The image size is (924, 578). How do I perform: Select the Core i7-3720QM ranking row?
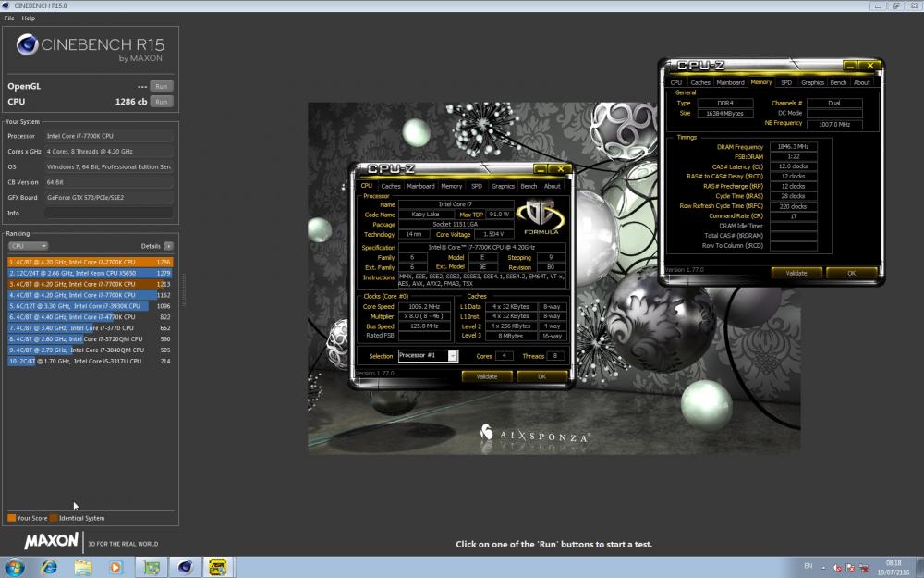pyautogui.click(x=91, y=339)
